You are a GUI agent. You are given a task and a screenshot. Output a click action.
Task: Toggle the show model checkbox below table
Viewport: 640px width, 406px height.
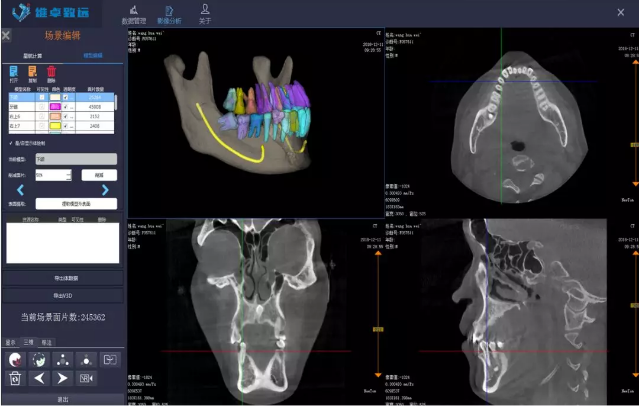(10, 144)
